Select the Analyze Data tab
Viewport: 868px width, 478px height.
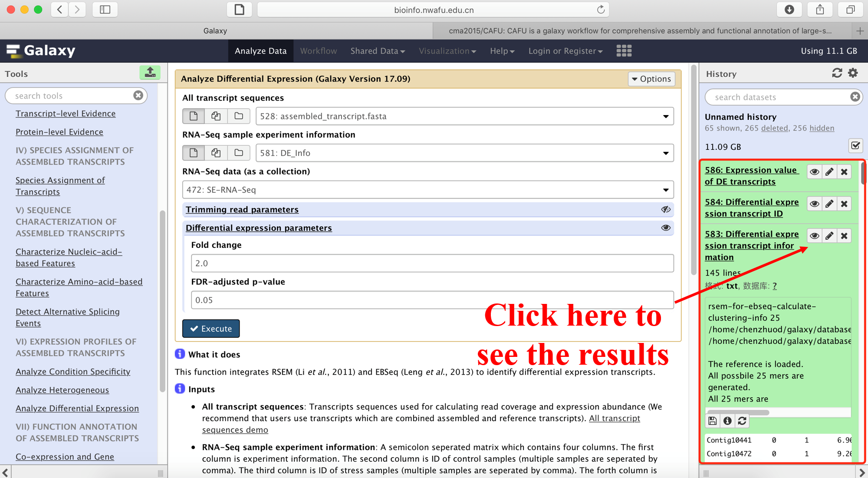[260, 51]
